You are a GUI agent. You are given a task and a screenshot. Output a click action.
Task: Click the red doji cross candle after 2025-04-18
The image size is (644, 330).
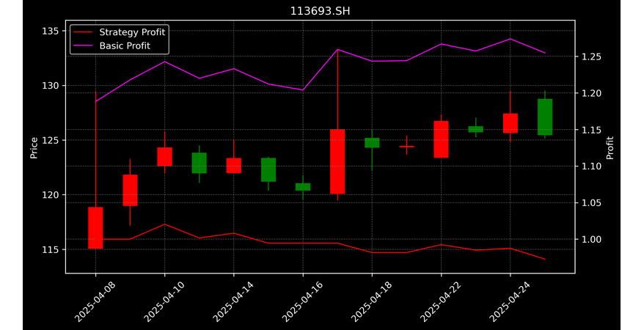pyautogui.click(x=406, y=147)
